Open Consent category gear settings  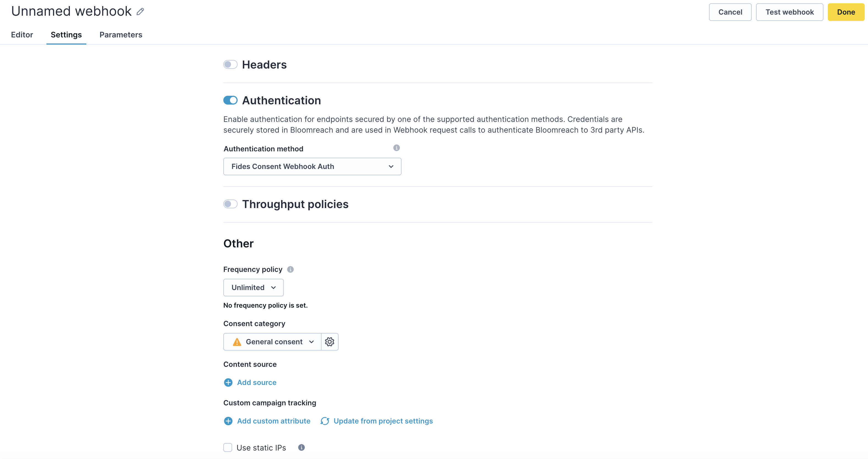pyautogui.click(x=329, y=342)
